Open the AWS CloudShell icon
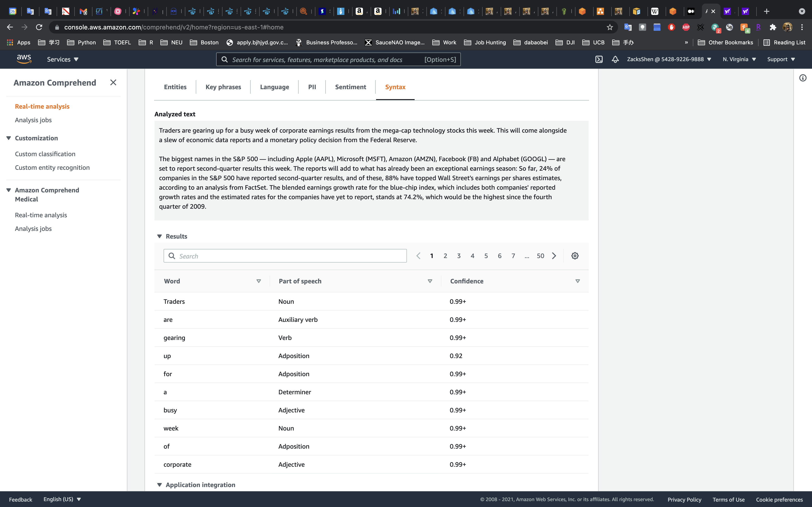 click(x=599, y=59)
